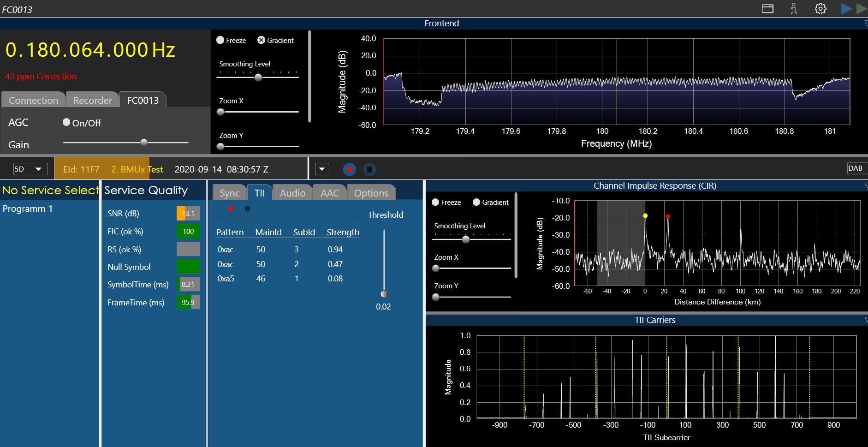Click the window layout icon
The width and height of the screenshot is (868, 447).
[x=767, y=9]
